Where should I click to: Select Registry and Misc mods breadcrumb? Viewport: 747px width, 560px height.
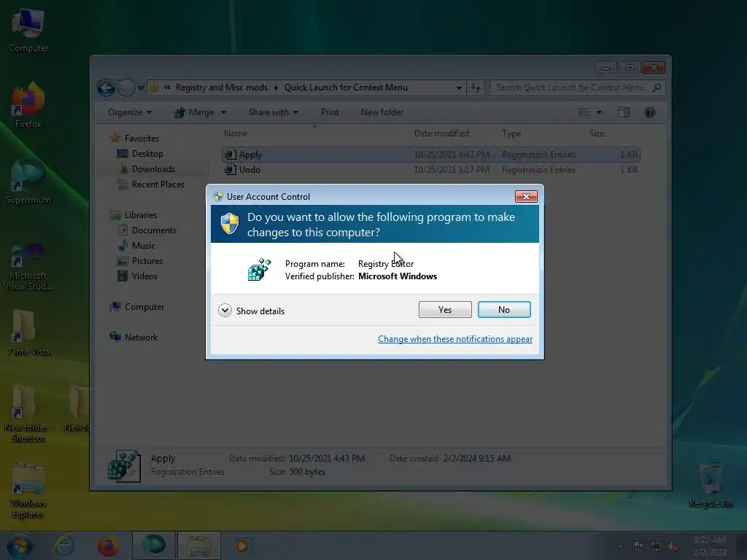tap(222, 87)
